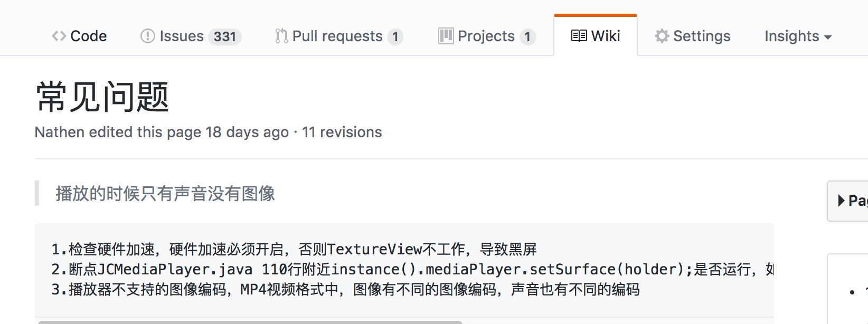Expand the Pages panel via its disclosure triangle
The width and height of the screenshot is (868, 324).
842,199
